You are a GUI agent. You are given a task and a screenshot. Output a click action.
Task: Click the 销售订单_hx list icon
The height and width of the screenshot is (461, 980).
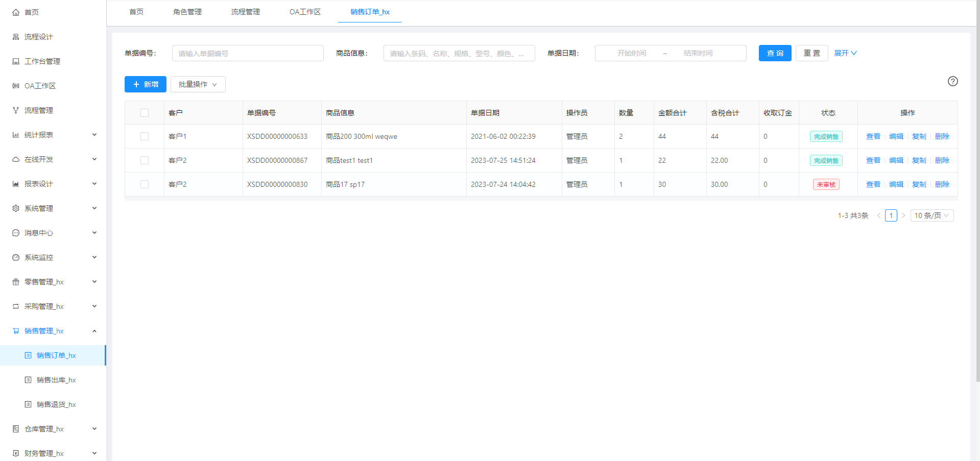(x=28, y=355)
